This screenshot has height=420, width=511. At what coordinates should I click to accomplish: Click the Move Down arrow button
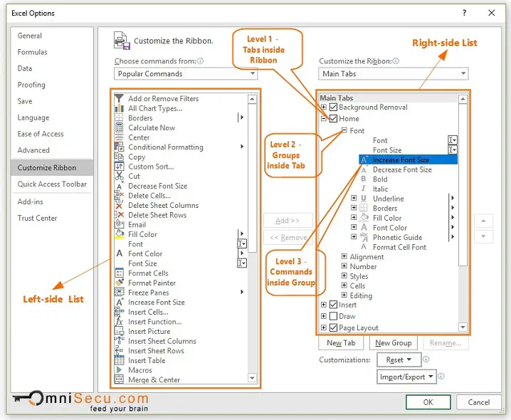(483, 236)
